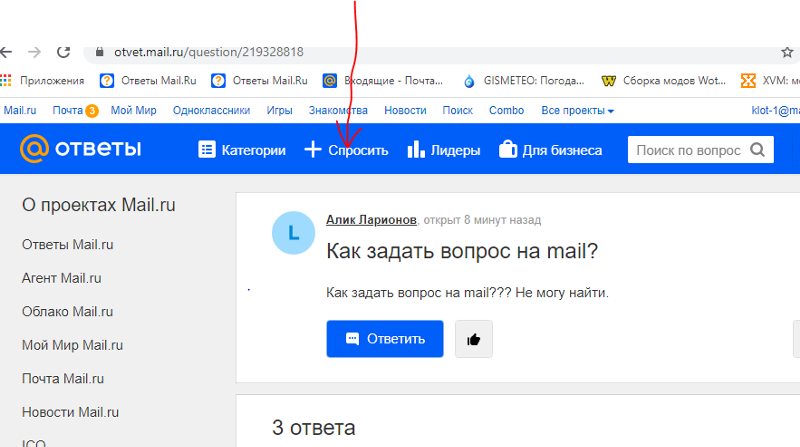Expand the Все проекты dropdown
This screenshot has height=447, width=800.
(578, 110)
